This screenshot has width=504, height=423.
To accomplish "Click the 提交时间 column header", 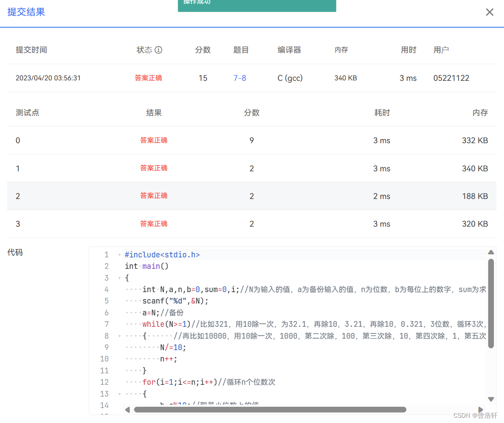I will pos(31,50).
